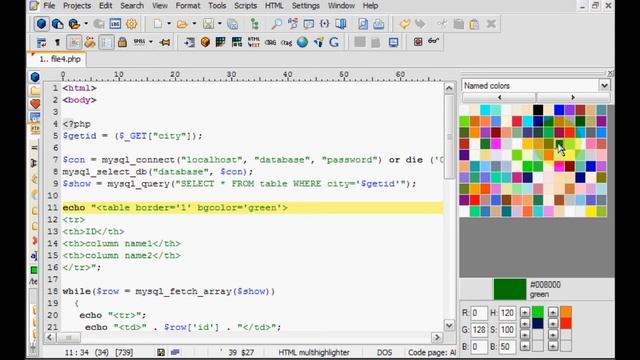640x360 pixels.
Task: Click the Google search G icon
Action: [334, 42]
